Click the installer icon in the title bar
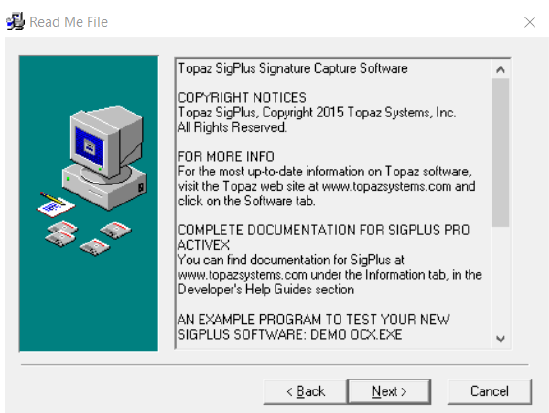 (x=15, y=22)
